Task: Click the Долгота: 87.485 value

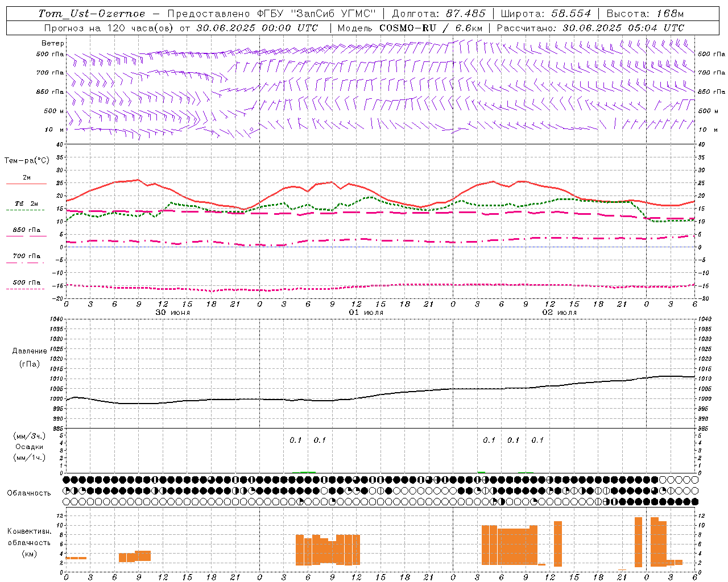Action: coord(439,14)
